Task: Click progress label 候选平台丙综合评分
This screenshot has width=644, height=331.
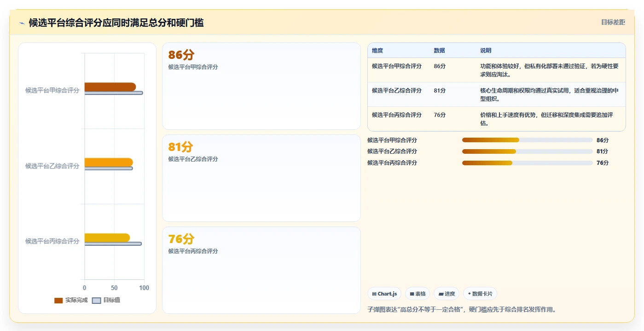Action: coord(392,163)
